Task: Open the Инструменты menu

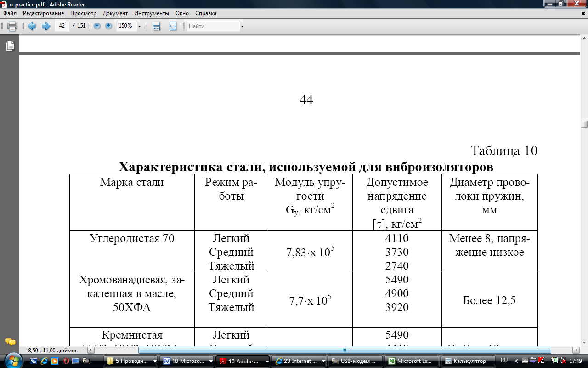Action: click(x=152, y=13)
